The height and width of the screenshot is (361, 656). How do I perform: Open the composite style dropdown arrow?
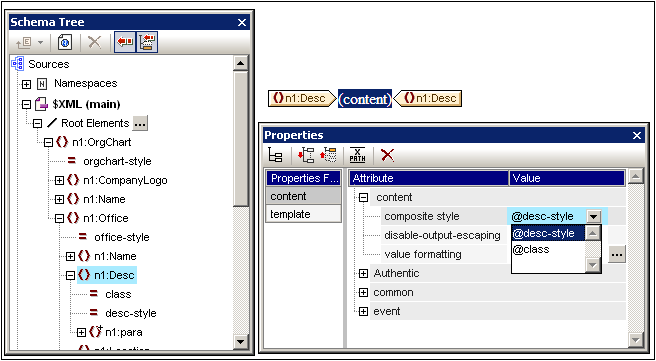[x=594, y=217]
